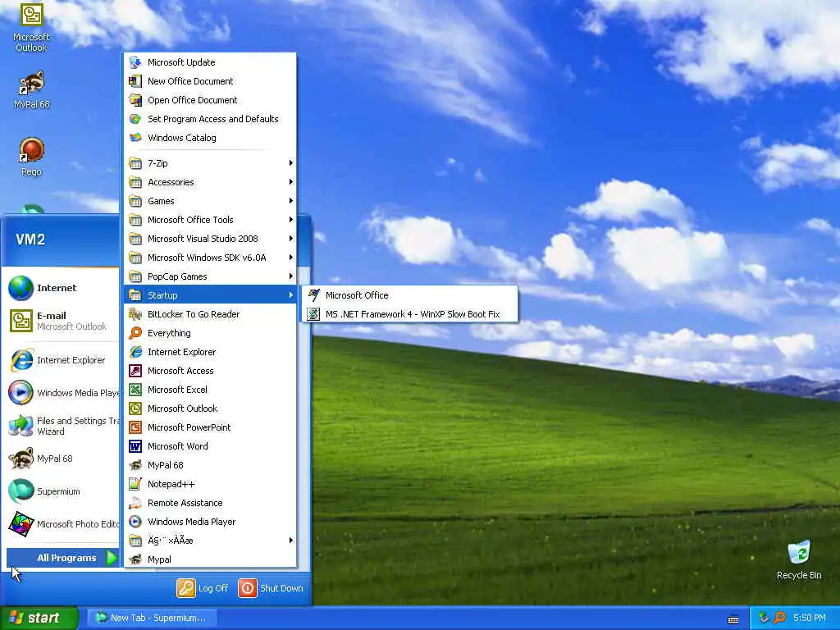Click the Shut Down button
The image size is (840, 630).
click(x=271, y=588)
